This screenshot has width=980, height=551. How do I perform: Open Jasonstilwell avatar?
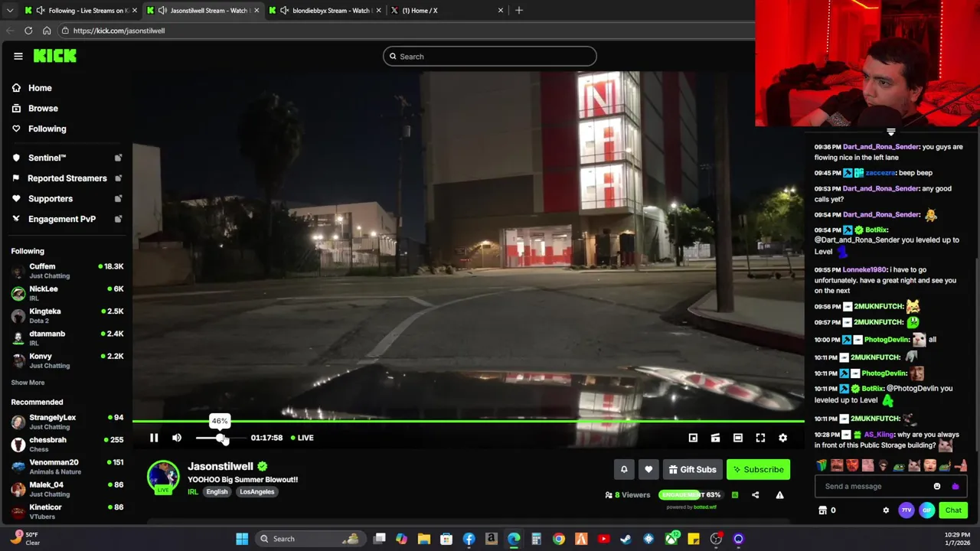point(163,477)
